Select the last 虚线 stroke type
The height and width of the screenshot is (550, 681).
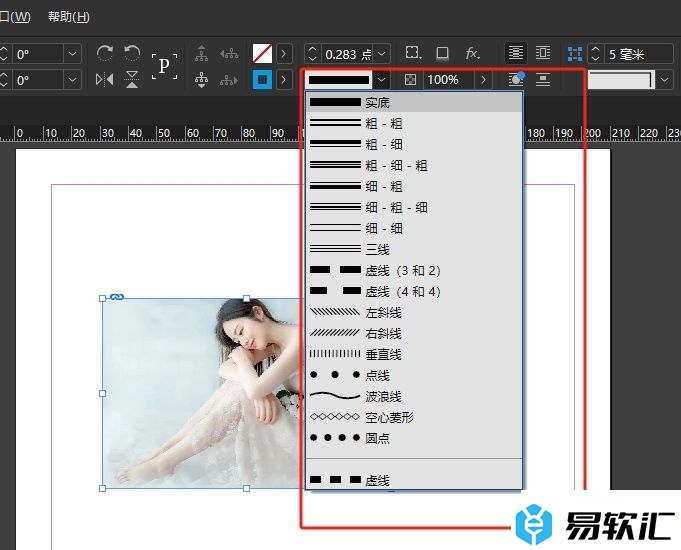coord(414,480)
